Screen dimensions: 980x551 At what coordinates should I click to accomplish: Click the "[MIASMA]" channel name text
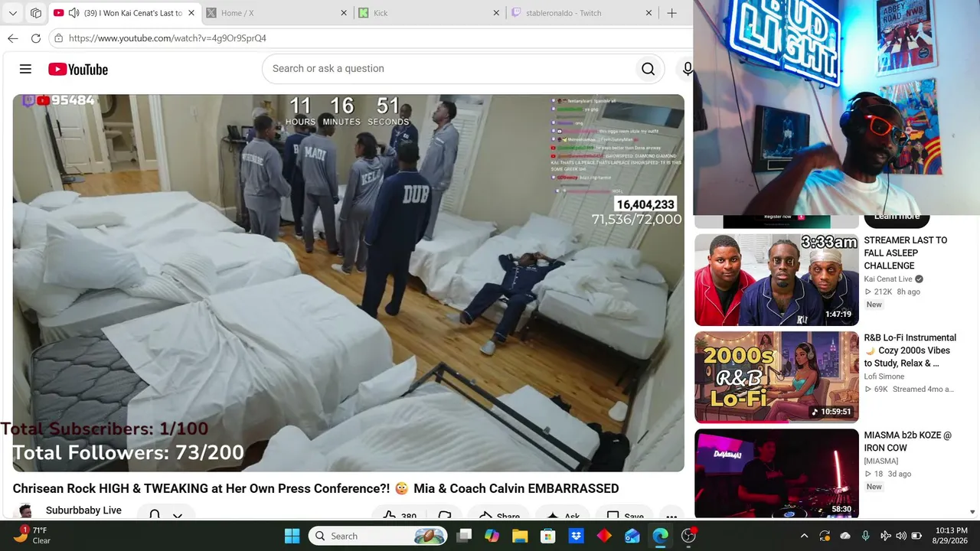tap(881, 461)
